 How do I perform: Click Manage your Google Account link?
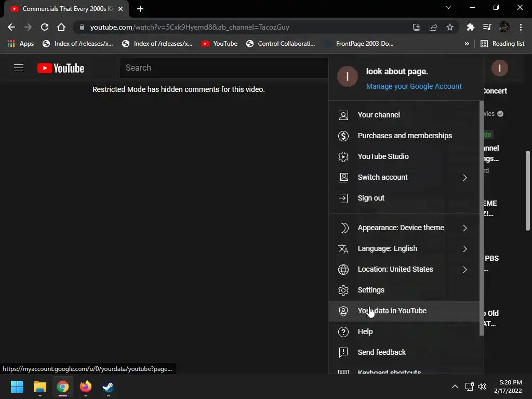[x=414, y=87]
